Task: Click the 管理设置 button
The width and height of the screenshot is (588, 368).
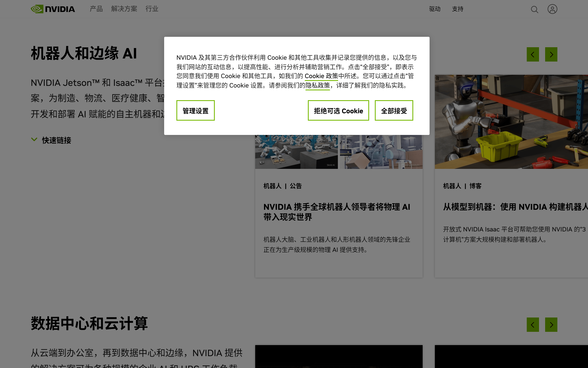Action: 195,110
